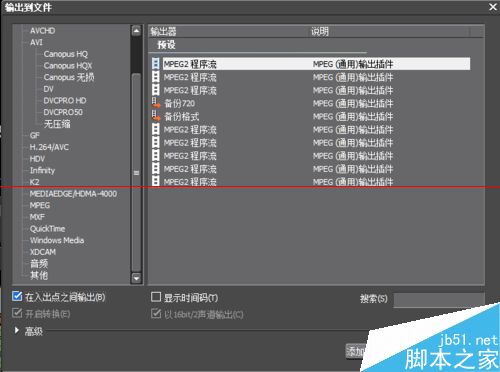
Task: Click the exporter tree scrollbar down arrow
Action: 136,277
